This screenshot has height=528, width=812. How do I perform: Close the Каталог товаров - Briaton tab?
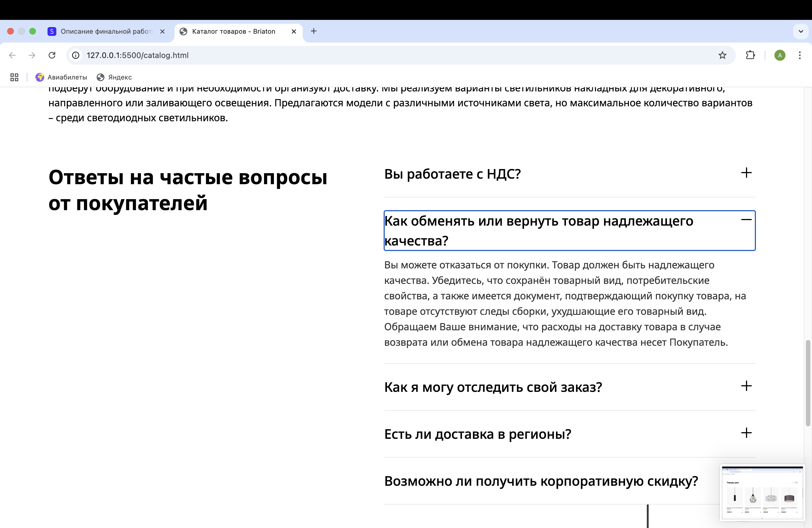click(x=294, y=31)
